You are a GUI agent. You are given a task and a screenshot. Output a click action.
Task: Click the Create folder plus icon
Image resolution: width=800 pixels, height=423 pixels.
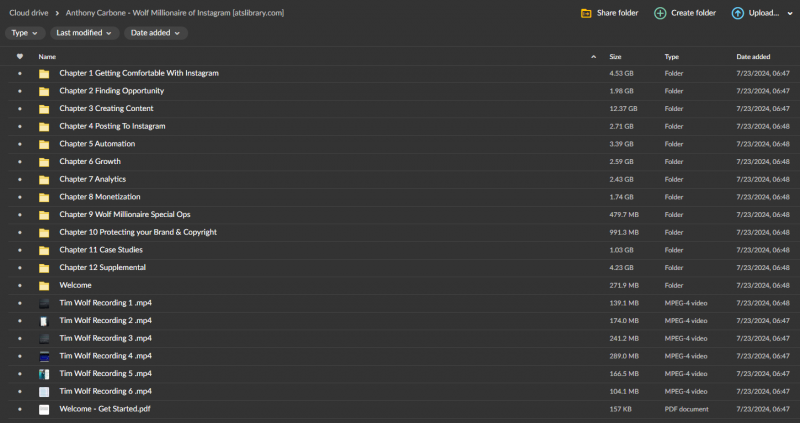(660, 13)
